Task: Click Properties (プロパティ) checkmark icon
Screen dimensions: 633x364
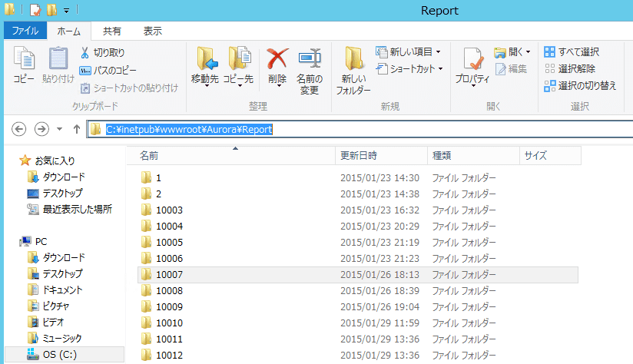Action: tap(472, 66)
